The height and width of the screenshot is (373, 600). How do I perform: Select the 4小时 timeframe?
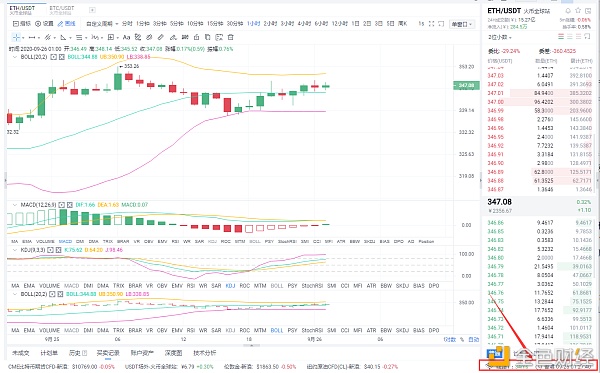click(304, 24)
